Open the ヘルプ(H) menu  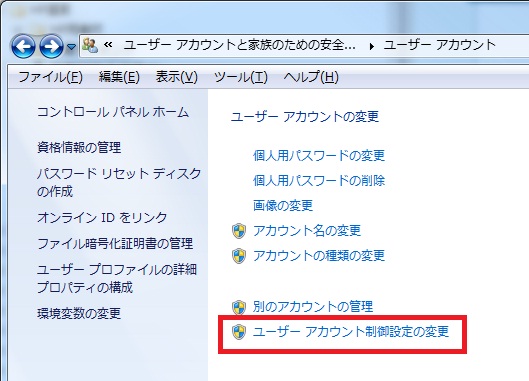click(x=311, y=77)
